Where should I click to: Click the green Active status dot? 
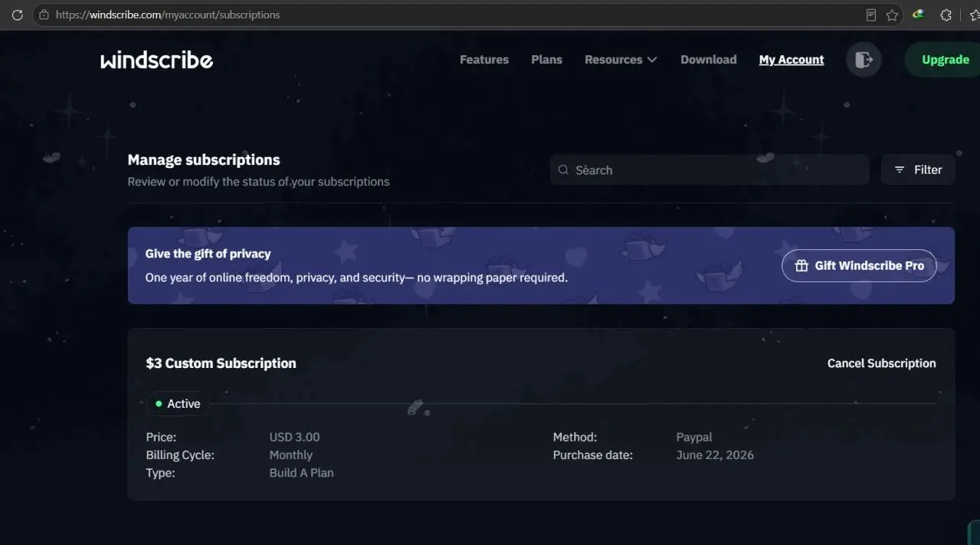[x=159, y=403]
